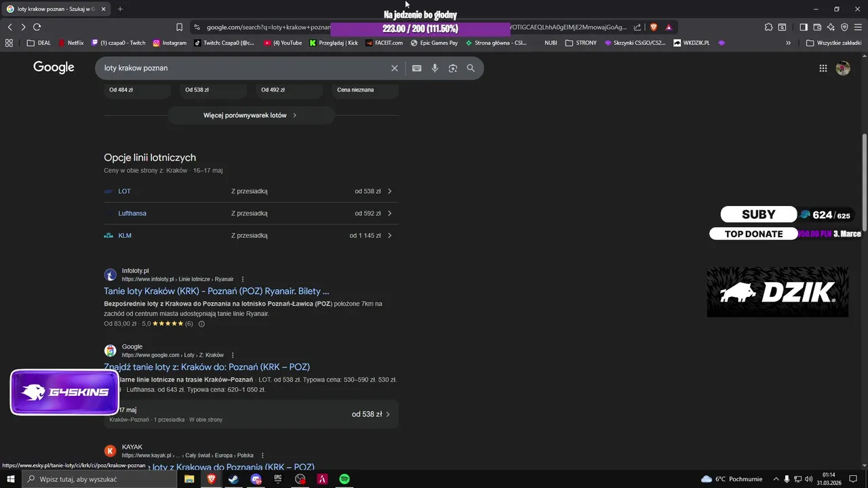Open the Google apps grid
The height and width of the screenshot is (488, 868).
(823, 68)
